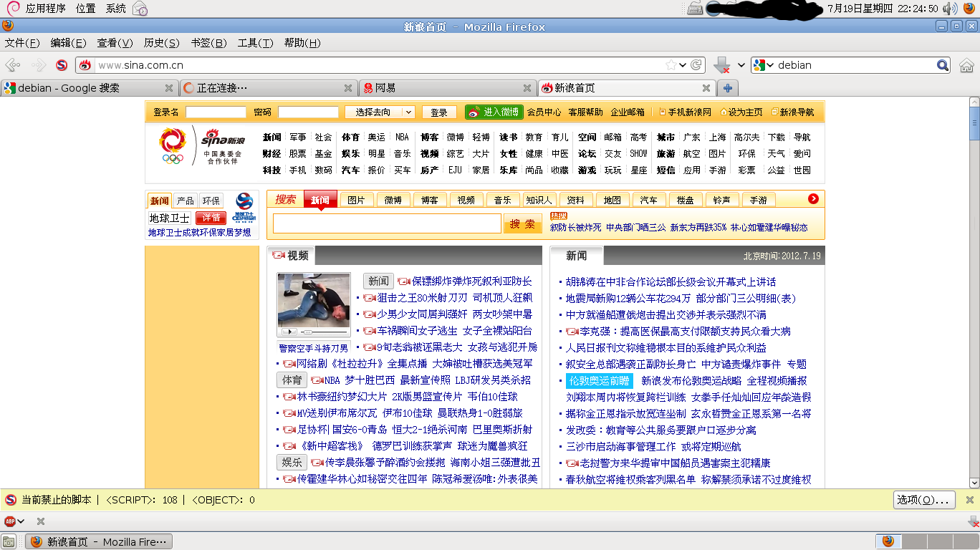980x550 pixels.
Task: Select the 图片 search tab
Action: tap(356, 200)
